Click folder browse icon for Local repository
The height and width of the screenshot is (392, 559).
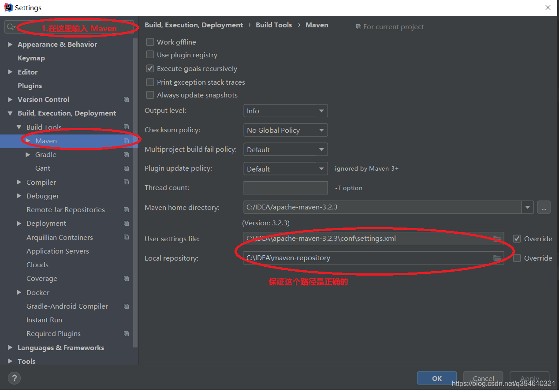497,258
